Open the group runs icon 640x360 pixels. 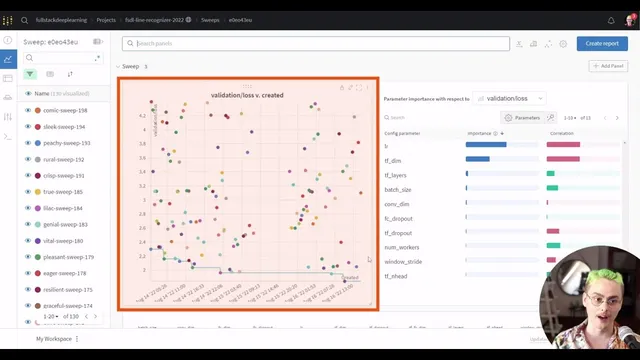[50, 74]
